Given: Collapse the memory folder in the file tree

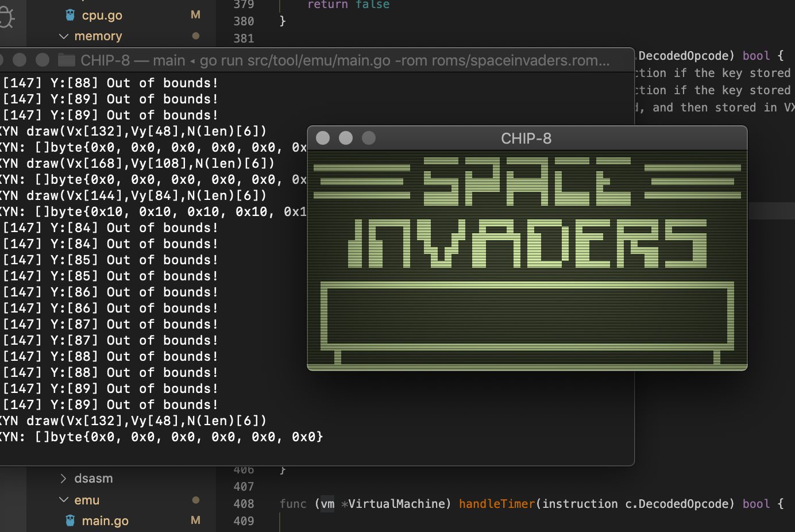Looking at the screenshot, I should tap(63, 36).
